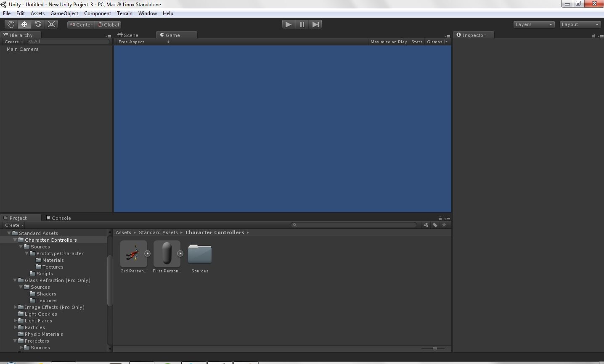Click the search by label icon

click(x=435, y=225)
